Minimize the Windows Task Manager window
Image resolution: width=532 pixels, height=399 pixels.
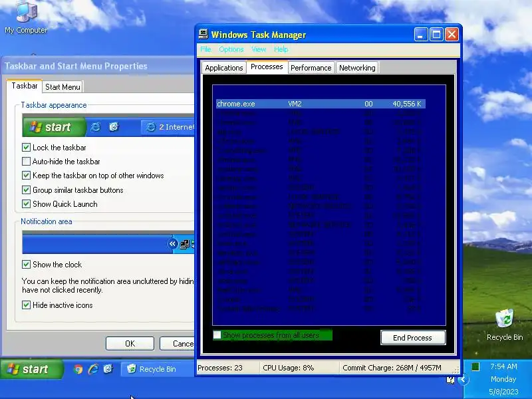pos(421,35)
